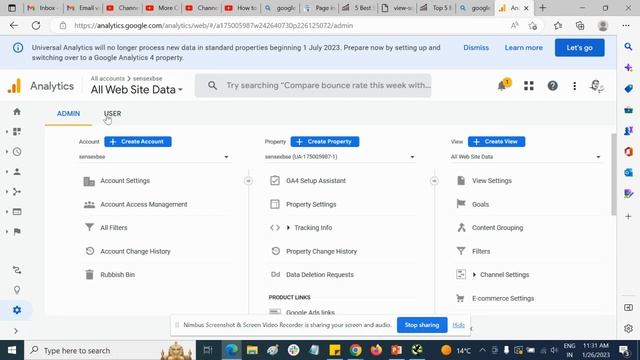This screenshot has width=640, height=360.
Task: Click the Let's go button
Action: pos(579,48)
